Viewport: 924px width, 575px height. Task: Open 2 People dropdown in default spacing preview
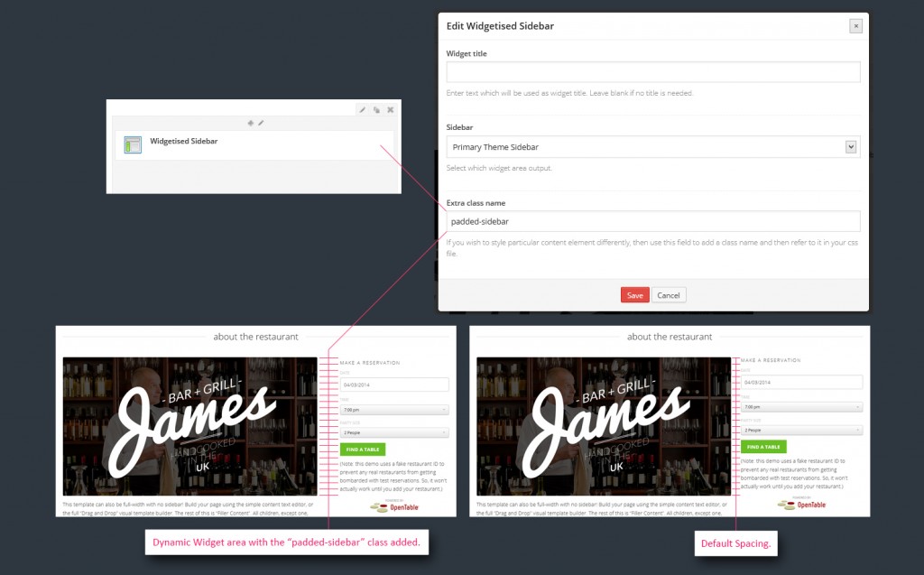(x=801, y=430)
